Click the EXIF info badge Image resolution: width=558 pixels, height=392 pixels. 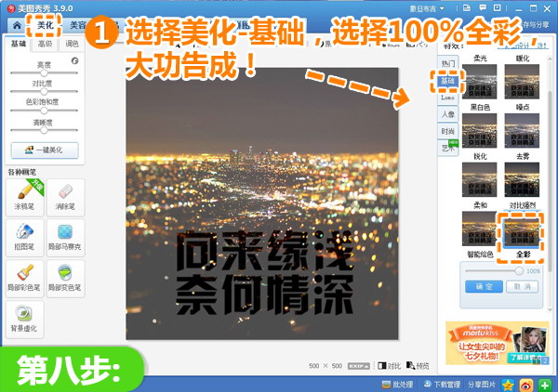[358, 366]
